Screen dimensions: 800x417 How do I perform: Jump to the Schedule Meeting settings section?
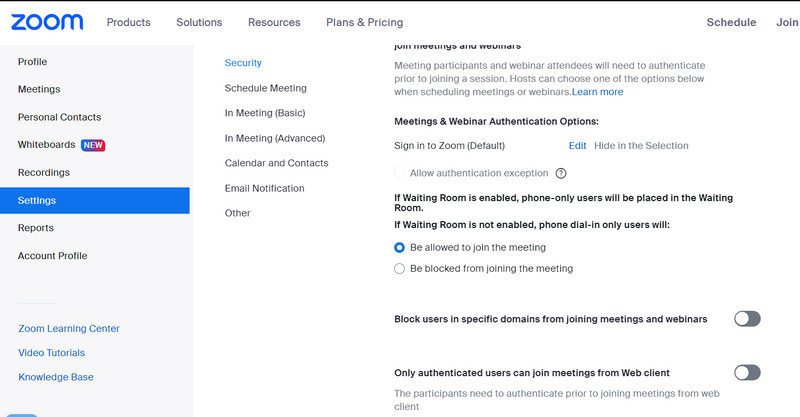point(265,88)
